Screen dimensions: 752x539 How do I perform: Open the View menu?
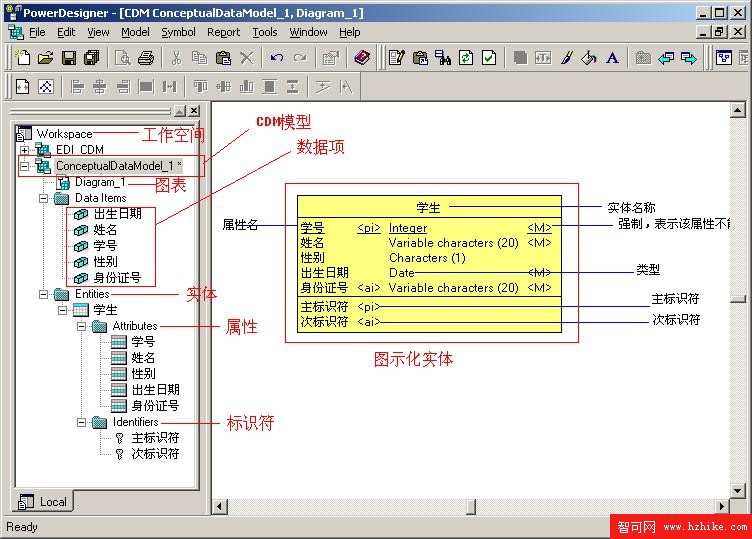(x=98, y=32)
